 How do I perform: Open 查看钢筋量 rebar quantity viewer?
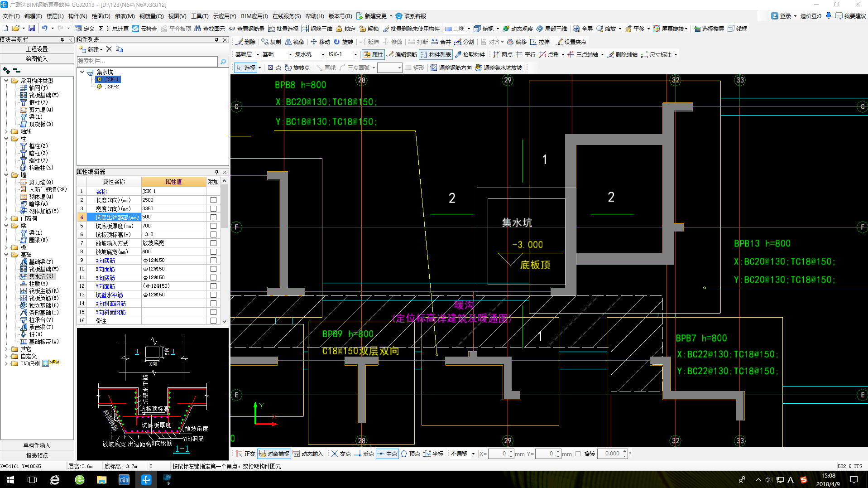[247, 29]
